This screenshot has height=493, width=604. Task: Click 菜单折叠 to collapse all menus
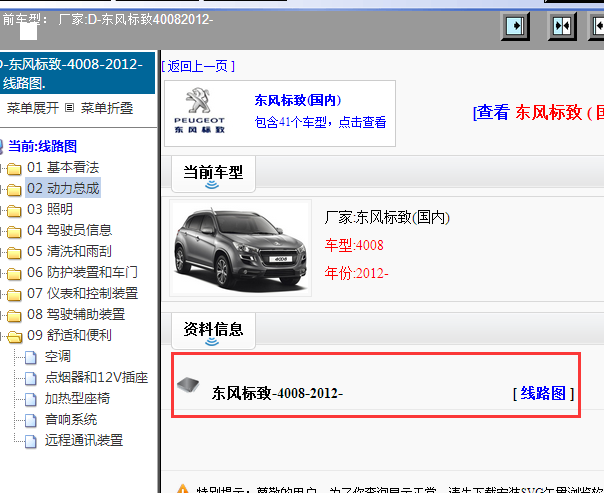coord(107,108)
